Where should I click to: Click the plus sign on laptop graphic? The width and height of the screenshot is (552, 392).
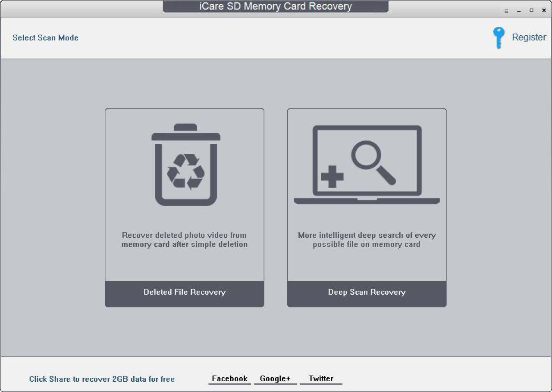[x=332, y=177]
